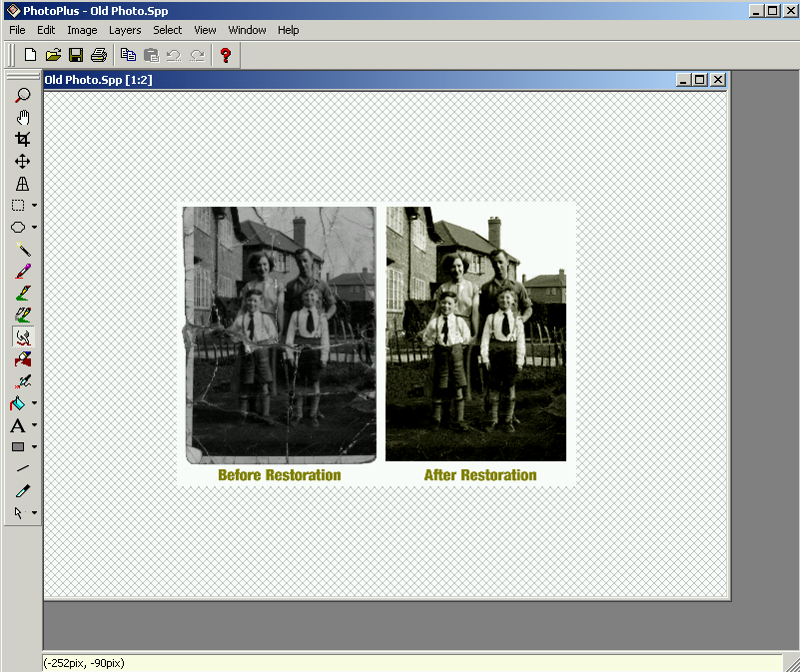Image resolution: width=800 pixels, height=672 pixels.
Task: Open the Select menu
Action: click(168, 30)
